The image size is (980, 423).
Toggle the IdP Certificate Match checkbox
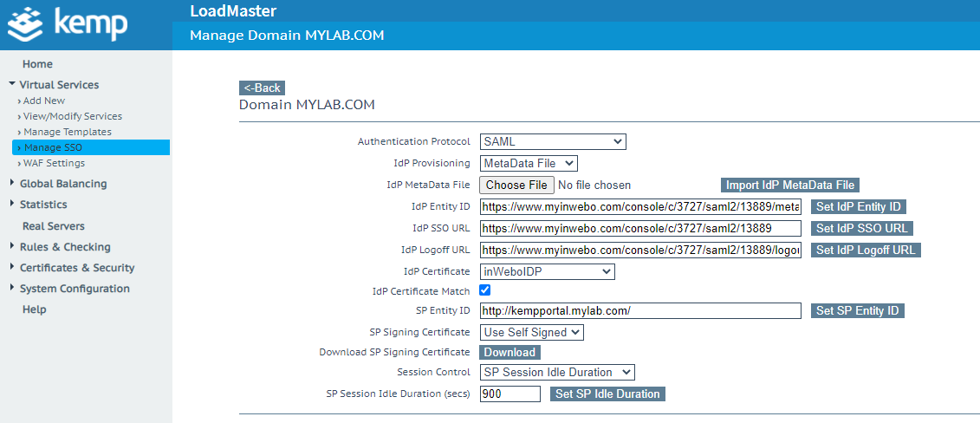(485, 290)
